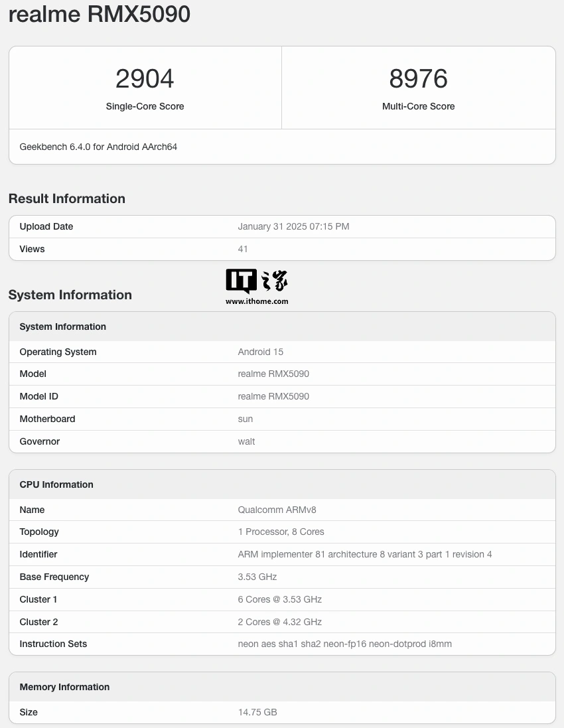Click the Model ID realme RMX5090 value

click(x=273, y=396)
